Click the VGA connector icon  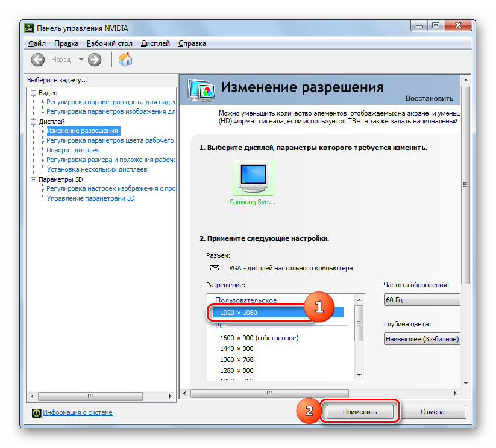tap(215, 268)
